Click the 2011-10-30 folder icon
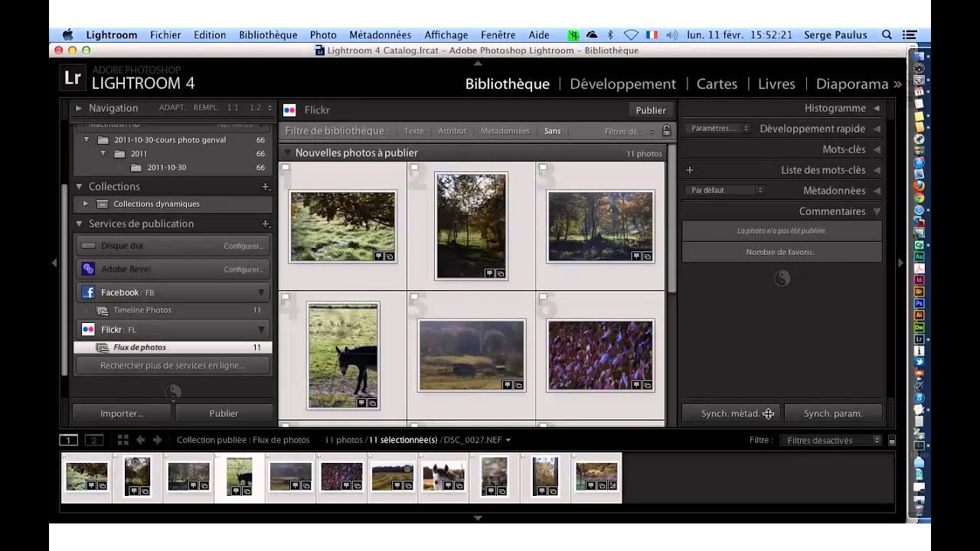Image resolution: width=980 pixels, height=551 pixels. point(136,168)
